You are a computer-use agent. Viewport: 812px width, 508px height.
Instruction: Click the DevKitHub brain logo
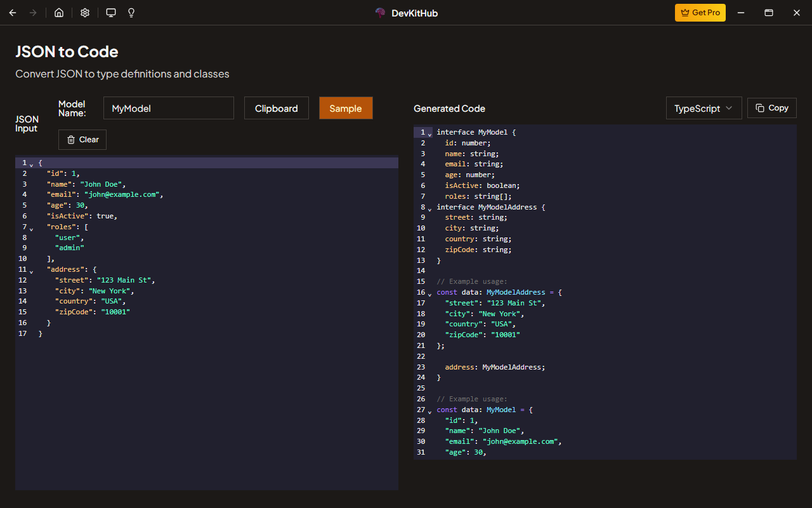click(x=381, y=13)
